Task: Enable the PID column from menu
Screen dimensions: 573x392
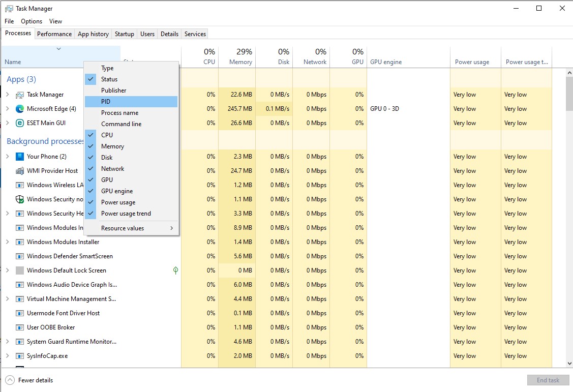Action: [131, 102]
